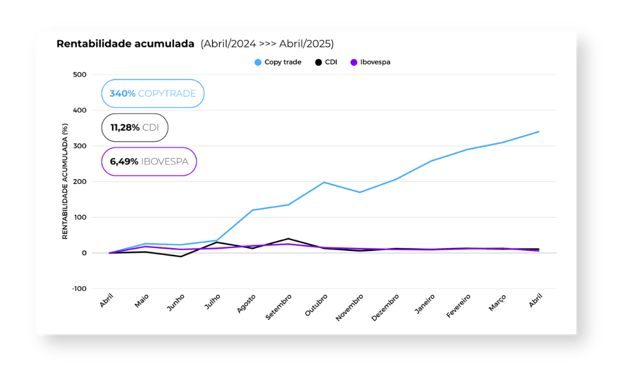Click the 340% COPYTRADE badge

point(153,94)
